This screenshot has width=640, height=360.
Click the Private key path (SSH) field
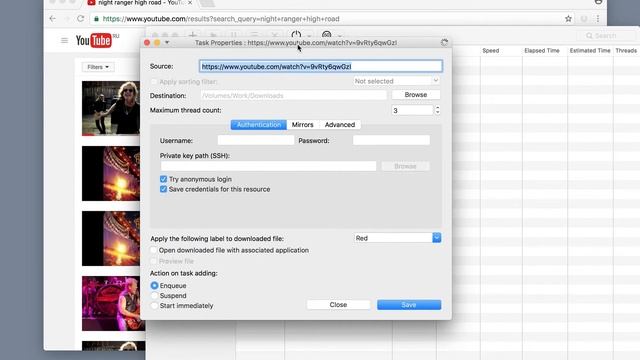[x=268, y=166]
